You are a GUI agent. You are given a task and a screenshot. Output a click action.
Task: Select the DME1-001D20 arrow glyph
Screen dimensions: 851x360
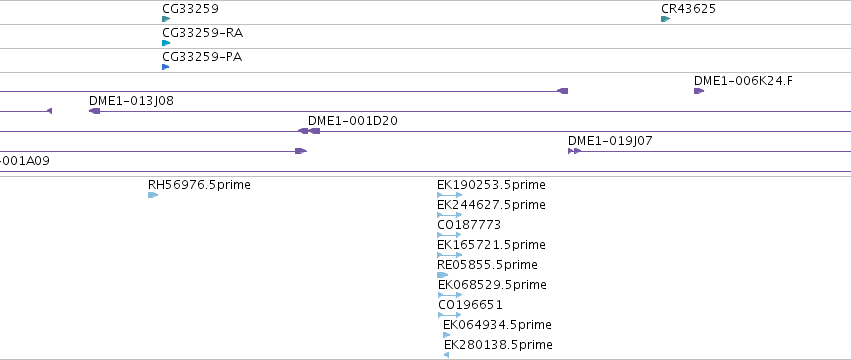click(314, 131)
